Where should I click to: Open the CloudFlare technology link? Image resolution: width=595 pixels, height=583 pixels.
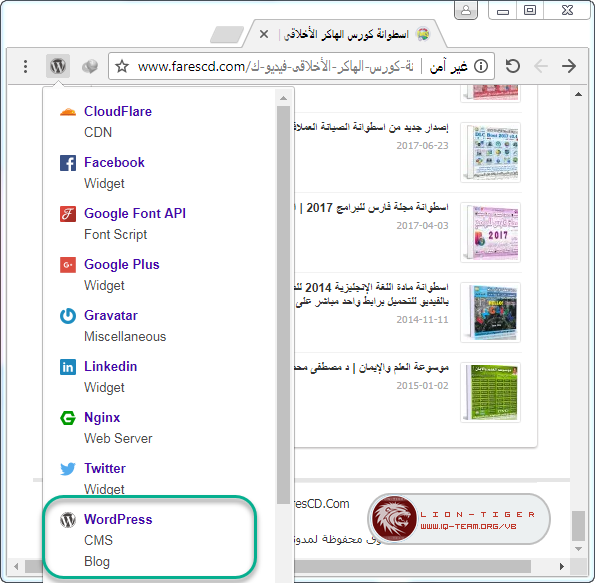point(118,111)
